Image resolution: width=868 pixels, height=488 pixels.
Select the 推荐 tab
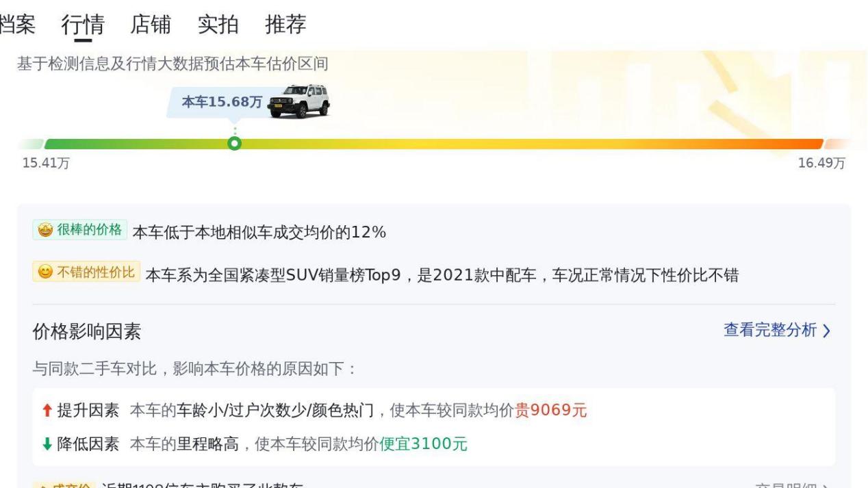click(285, 25)
